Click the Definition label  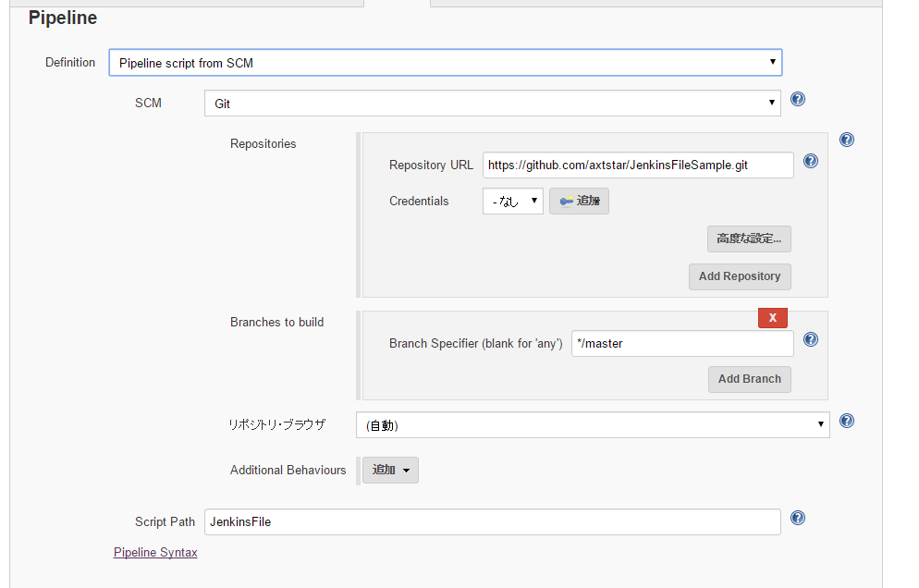tap(70, 62)
